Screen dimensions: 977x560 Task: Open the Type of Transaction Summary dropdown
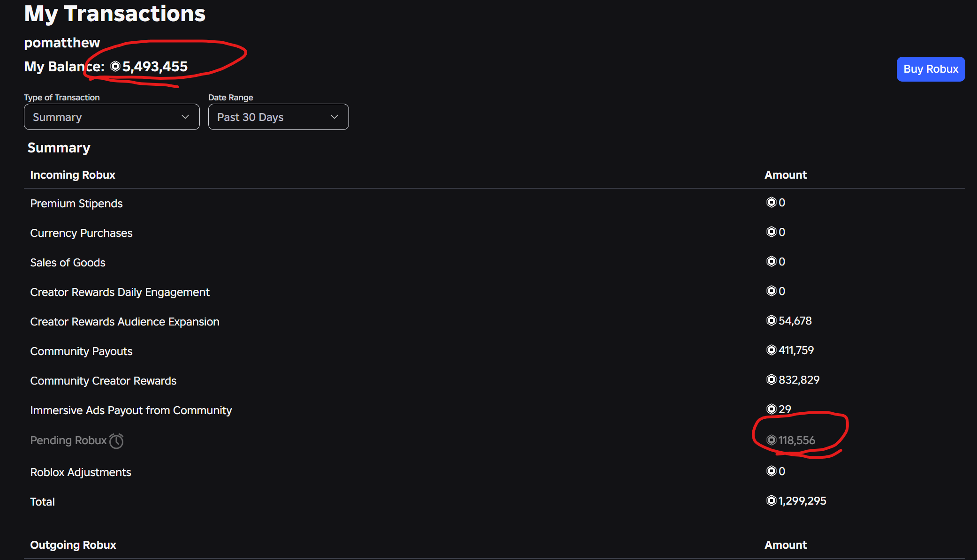point(112,117)
